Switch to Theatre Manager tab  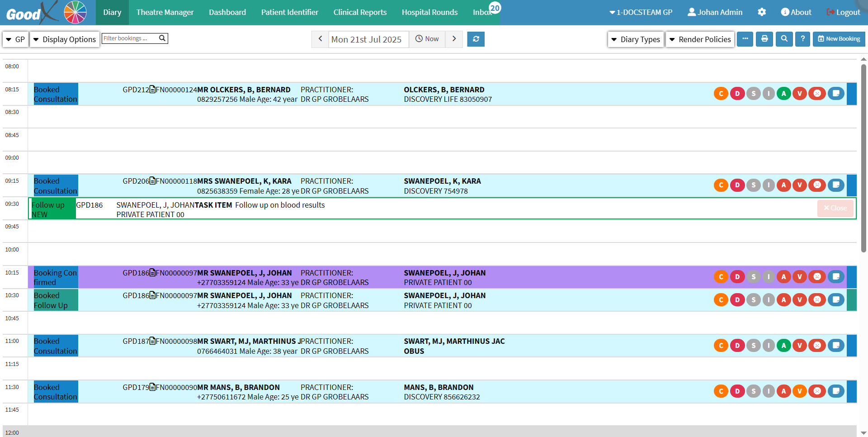165,12
